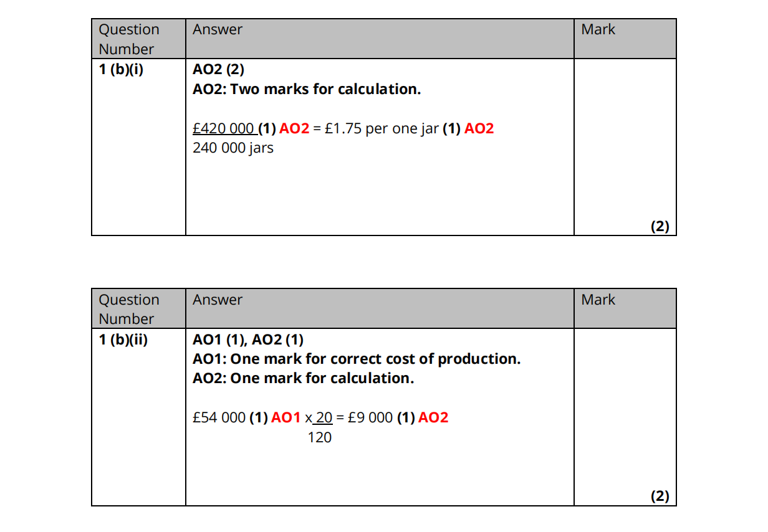
Task: Click the underlined 20 numerator
Action: [324, 418]
